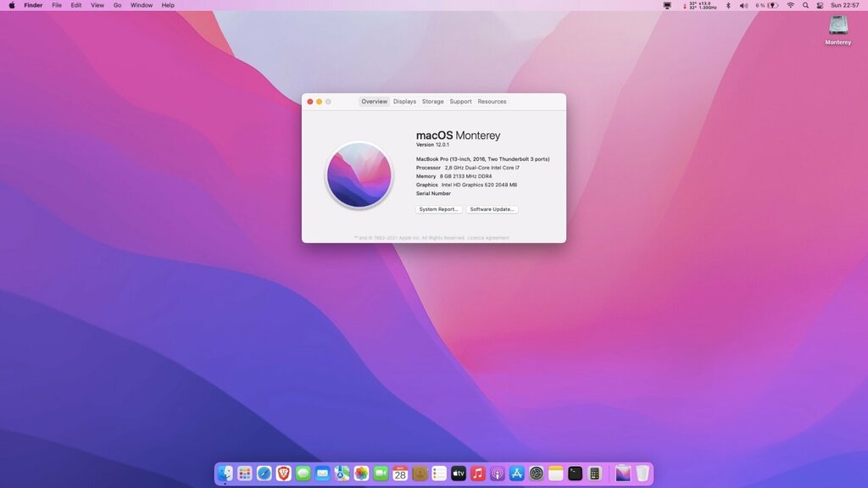Open Spotlight search magnifier in menu bar

pyautogui.click(x=805, y=5)
